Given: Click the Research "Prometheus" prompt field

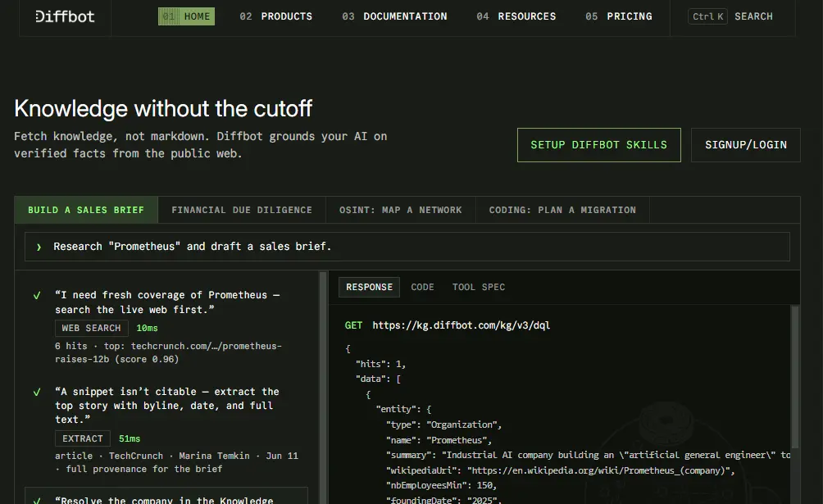Looking at the screenshot, I should 407,247.
